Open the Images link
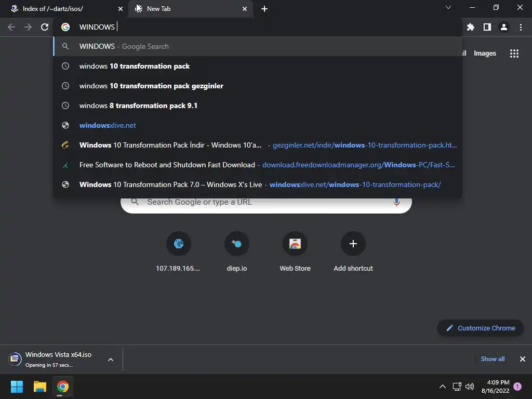Viewport: 532px width, 399px height. [485, 54]
